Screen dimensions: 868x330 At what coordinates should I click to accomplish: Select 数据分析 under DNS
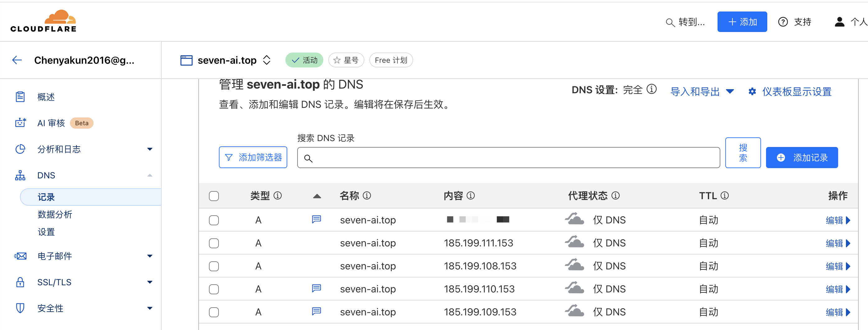tap(55, 214)
